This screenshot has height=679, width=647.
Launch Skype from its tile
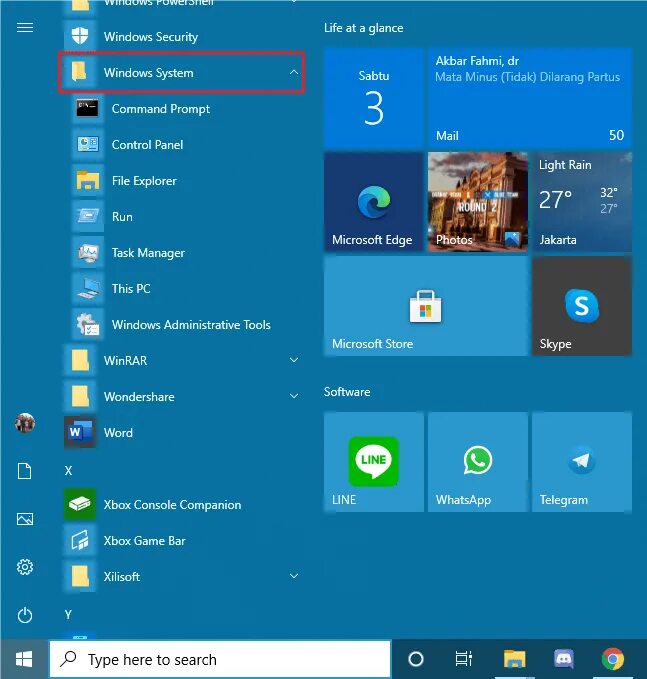click(582, 306)
